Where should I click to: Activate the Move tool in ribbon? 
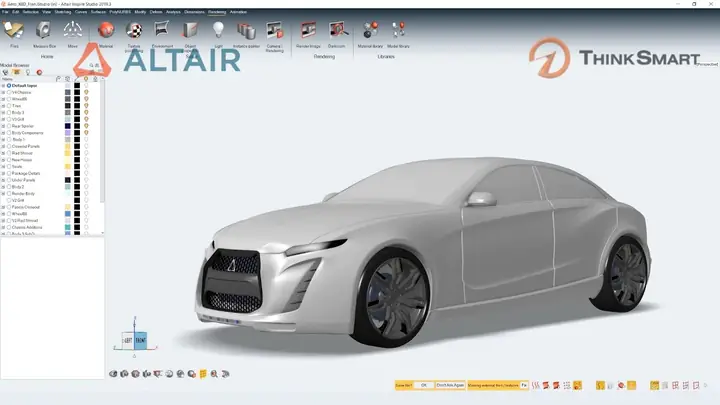[74, 32]
